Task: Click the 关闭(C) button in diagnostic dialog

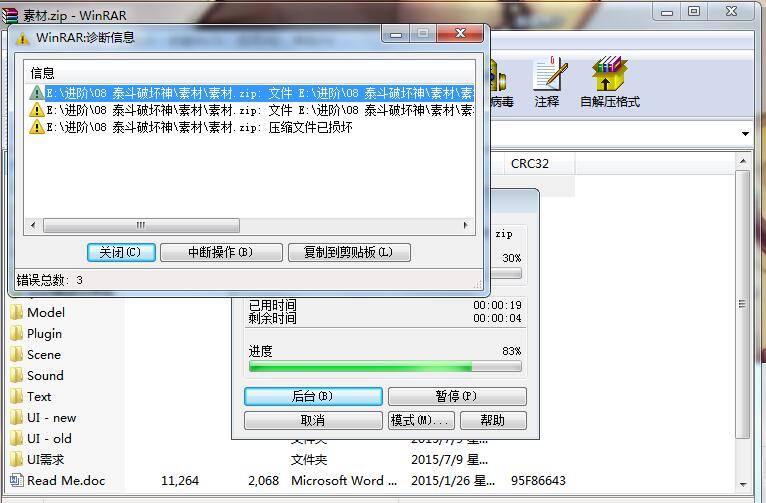Action: tap(121, 252)
